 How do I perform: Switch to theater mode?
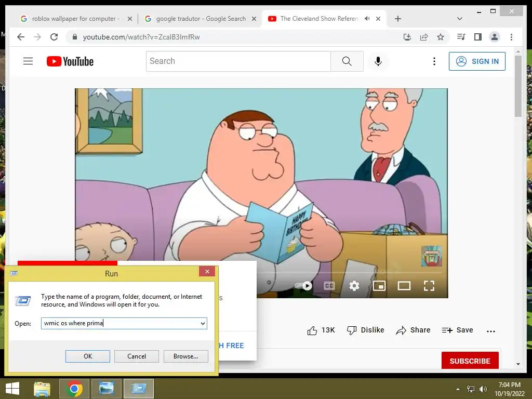pyautogui.click(x=404, y=286)
